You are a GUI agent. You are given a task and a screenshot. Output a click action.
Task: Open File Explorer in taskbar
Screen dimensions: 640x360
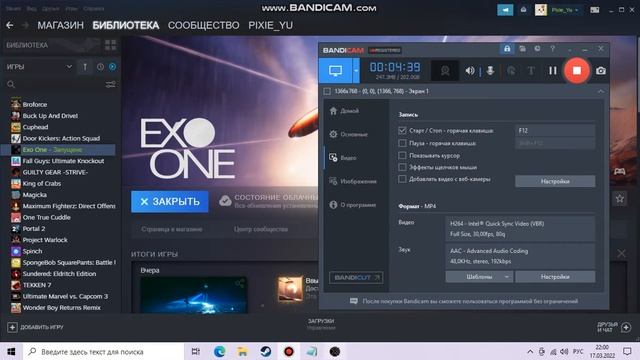[242, 351]
